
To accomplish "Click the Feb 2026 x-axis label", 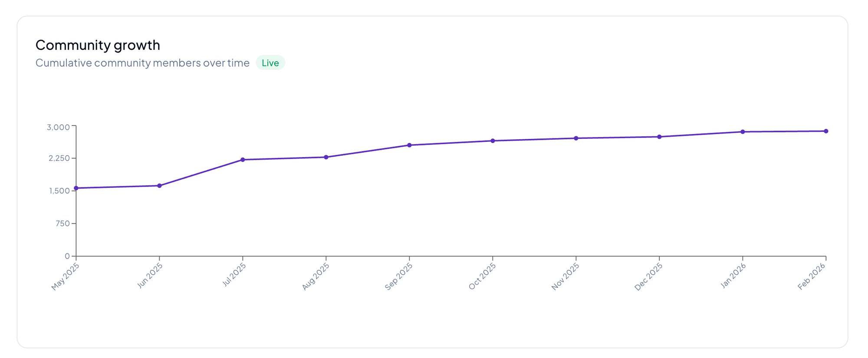I will pos(812,276).
